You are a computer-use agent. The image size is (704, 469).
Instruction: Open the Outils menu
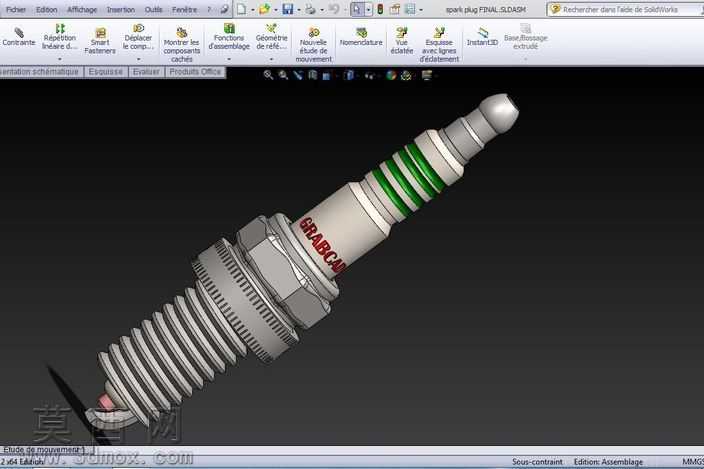pos(154,9)
